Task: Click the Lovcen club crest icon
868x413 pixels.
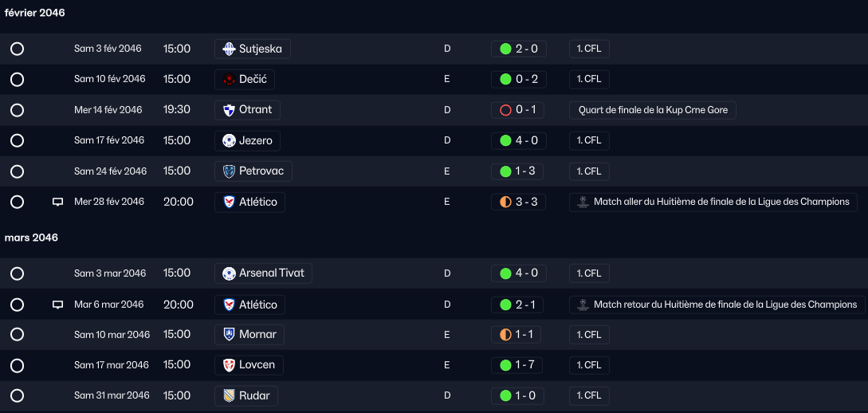Action: [229, 365]
